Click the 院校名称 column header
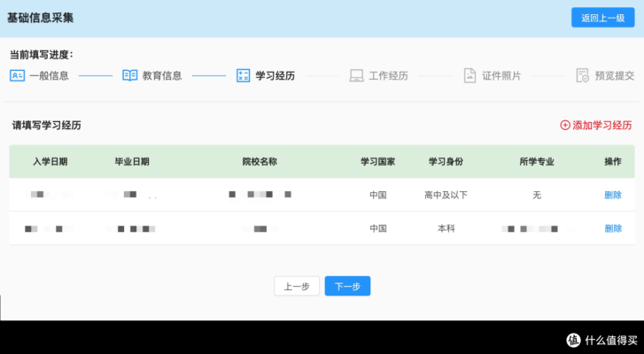Image resolution: width=644 pixels, height=354 pixels. pos(260,162)
